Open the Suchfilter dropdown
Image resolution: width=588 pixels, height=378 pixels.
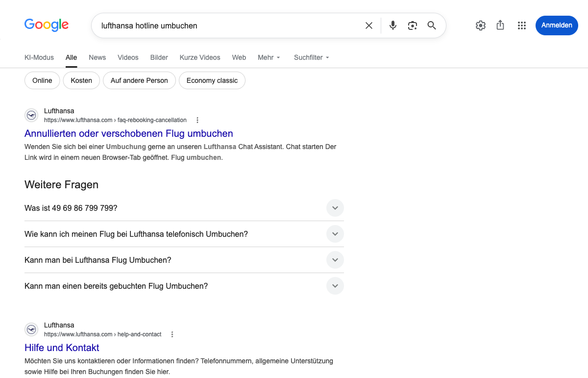click(312, 57)
